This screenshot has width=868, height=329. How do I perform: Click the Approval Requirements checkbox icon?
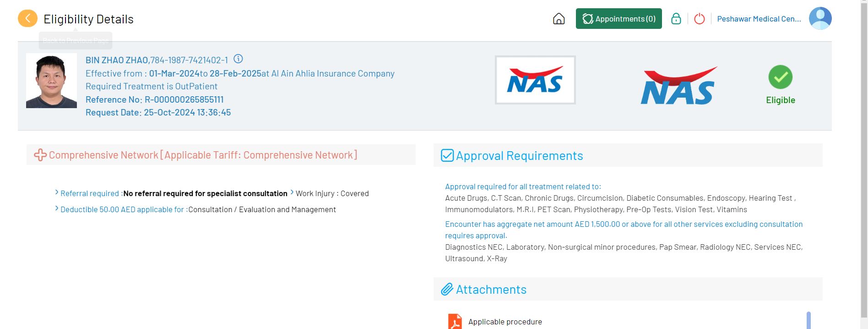click(x=447, y=156)
